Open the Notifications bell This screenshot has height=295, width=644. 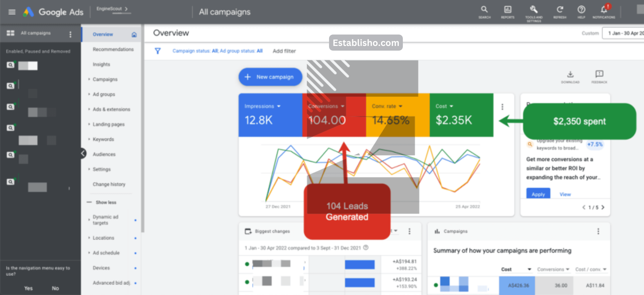(x=604, y=10)
